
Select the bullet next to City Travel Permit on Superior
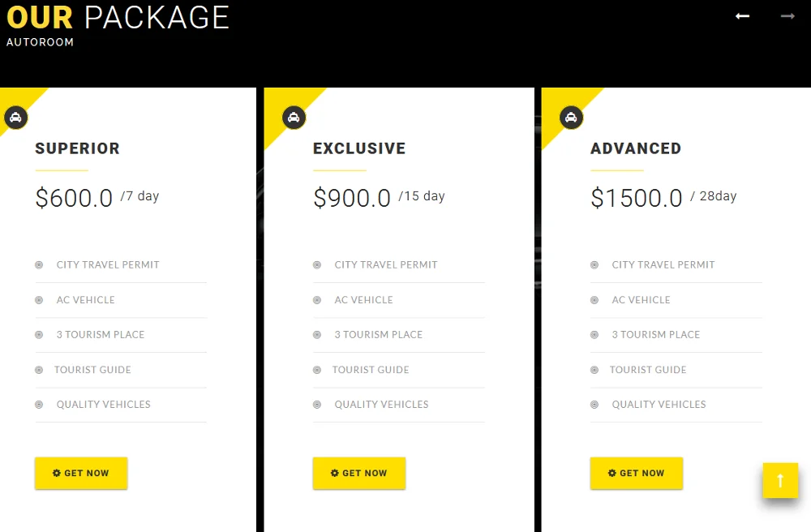coord(37,264)
